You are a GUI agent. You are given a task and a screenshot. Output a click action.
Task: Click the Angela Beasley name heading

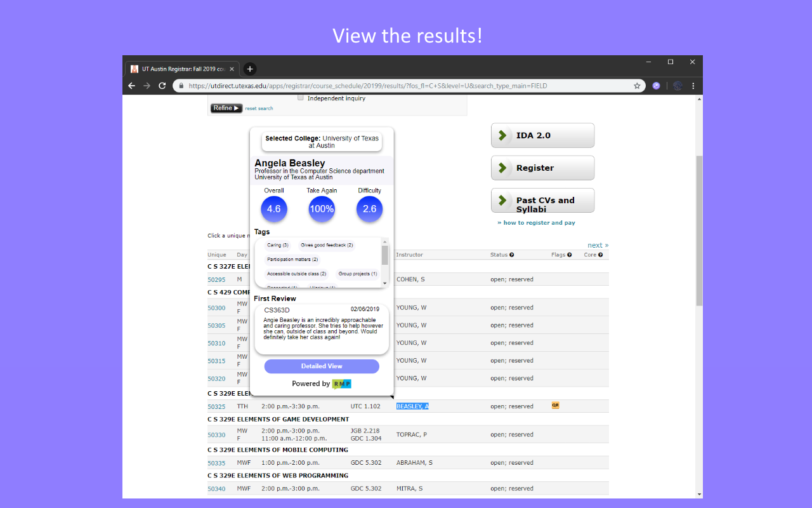click(x=290, y=163)
